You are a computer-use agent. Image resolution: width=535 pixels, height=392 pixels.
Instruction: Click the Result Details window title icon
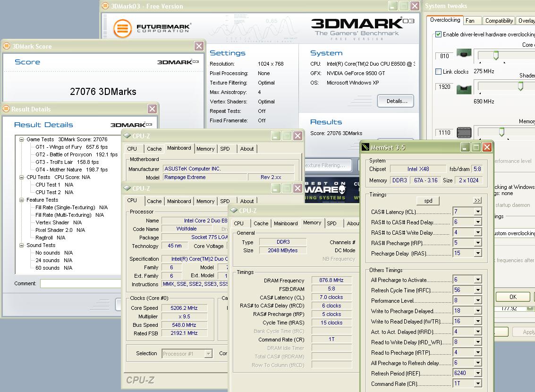click(x=6, y=109)
